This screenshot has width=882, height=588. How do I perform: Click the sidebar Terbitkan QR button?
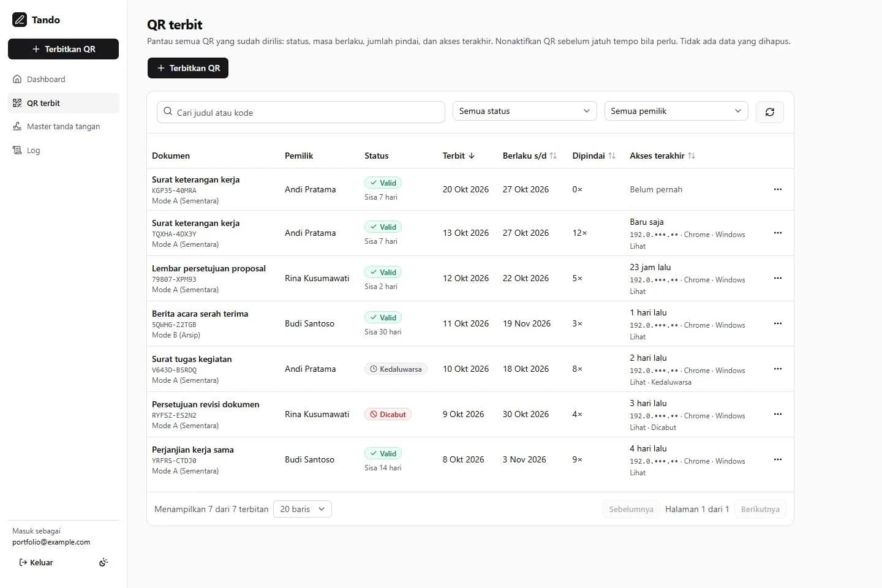pyautogui.click(x=63, y=49)
